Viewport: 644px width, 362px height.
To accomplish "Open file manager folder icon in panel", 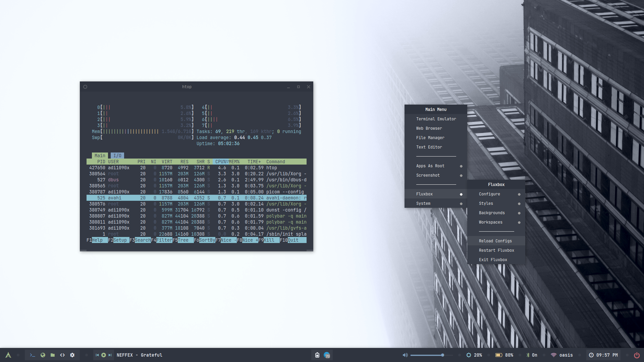I will click(x=53, y=355).
